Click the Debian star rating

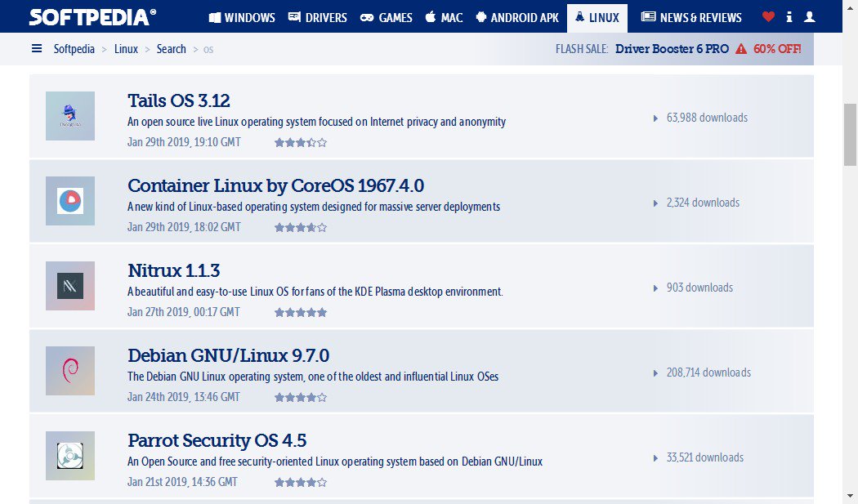pos(301,397)
